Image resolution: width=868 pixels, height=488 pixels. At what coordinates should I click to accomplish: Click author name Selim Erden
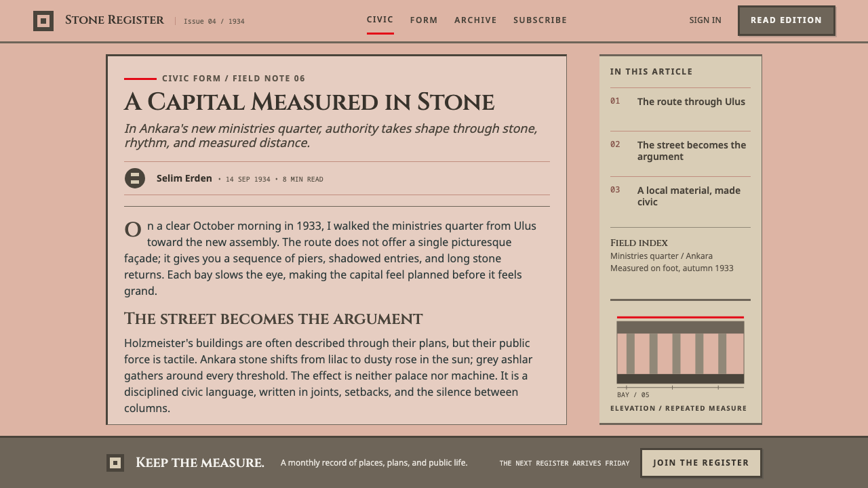(184, 178)
